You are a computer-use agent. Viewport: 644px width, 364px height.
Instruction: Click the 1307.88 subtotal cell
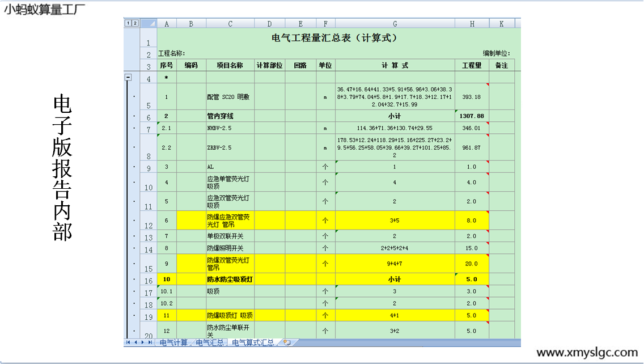point(472,116)
